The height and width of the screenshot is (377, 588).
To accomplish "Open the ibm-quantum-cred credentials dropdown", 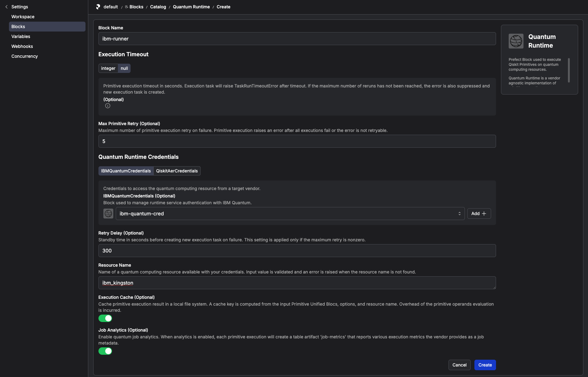I will [290, 214].
